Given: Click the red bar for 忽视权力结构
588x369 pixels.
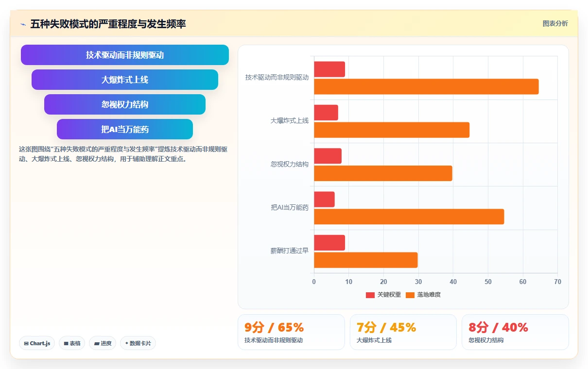Looking at the screenshot, I should (x=328, y=156).
